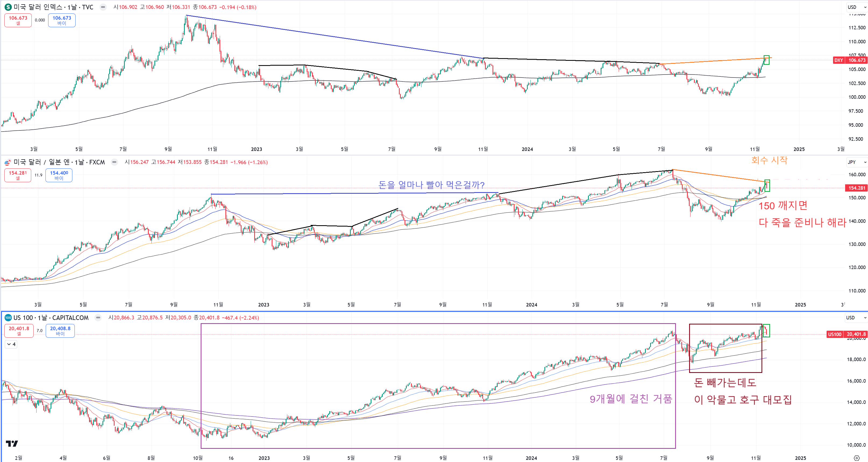Click the TradingView logo at bottom left
Viewport: 868px width, 462px height.
pos(12,443)
